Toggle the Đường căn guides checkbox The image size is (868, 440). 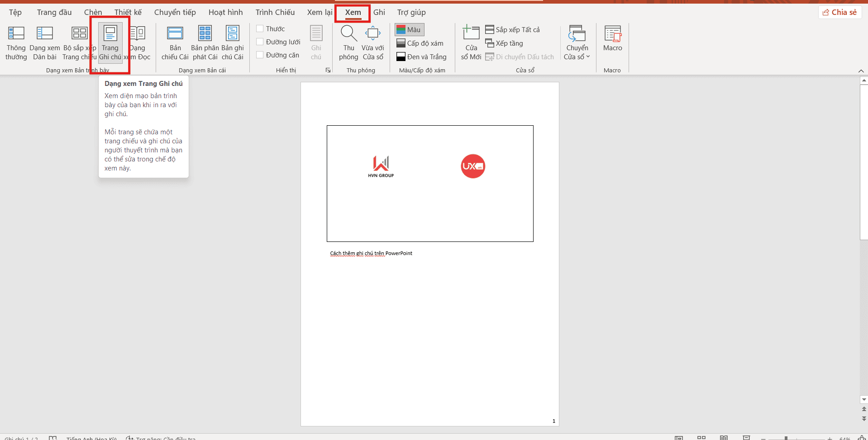point(259,55)
